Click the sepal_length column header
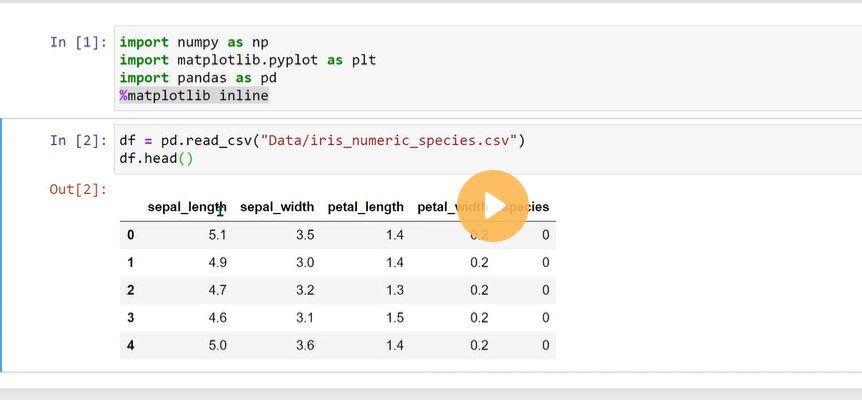This screenshot has height=400, width=862. coord(187,207)
